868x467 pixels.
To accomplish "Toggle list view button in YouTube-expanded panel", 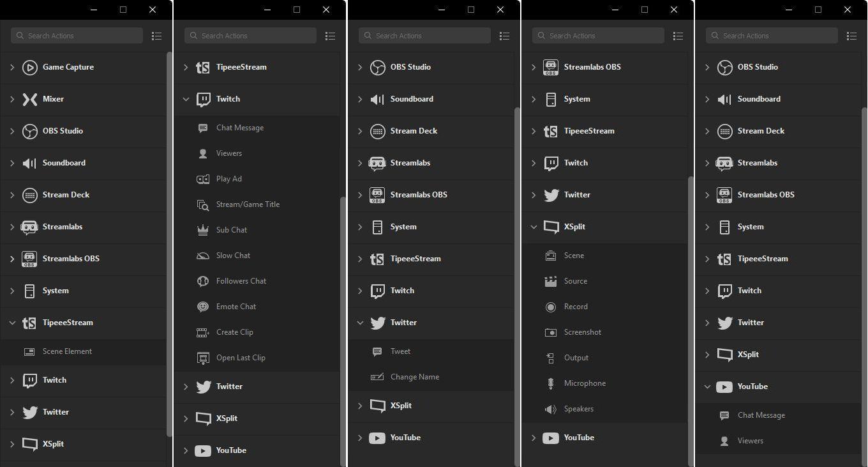I will click(x=851, y=36).
